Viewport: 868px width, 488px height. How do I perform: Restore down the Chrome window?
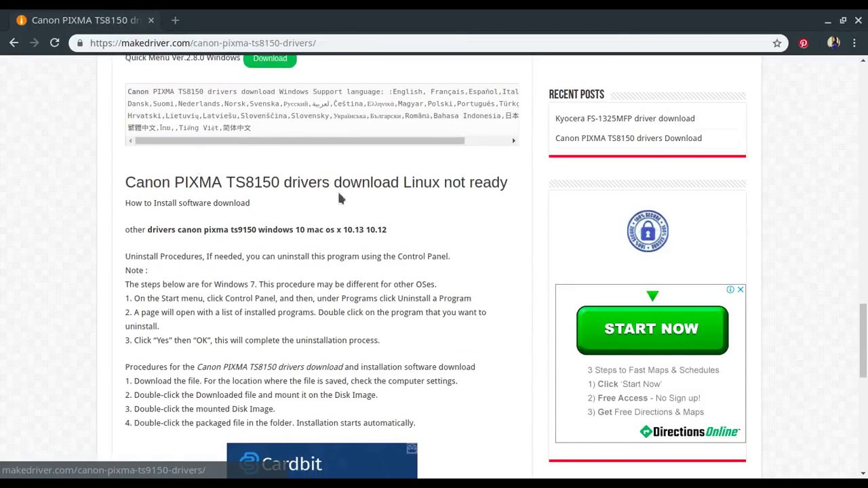point(843,20)
